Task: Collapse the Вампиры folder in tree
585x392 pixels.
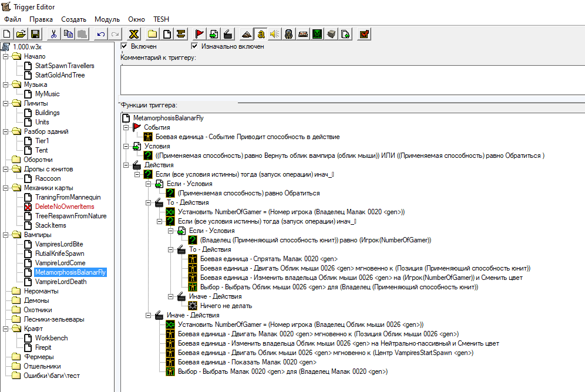Action: [x=5, y=235]
